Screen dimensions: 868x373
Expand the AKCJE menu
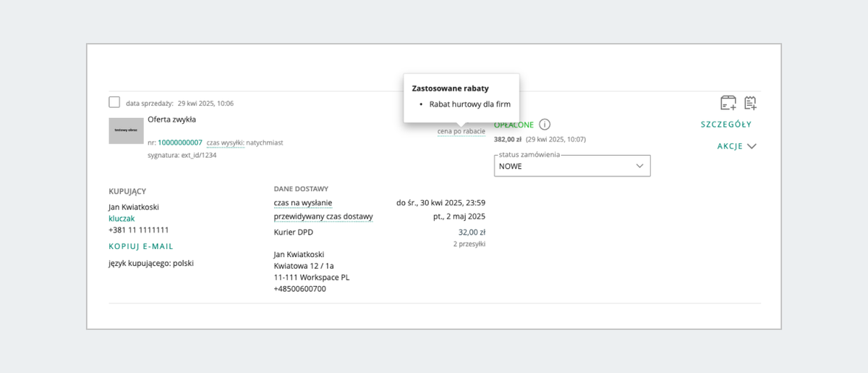[736, 146]
